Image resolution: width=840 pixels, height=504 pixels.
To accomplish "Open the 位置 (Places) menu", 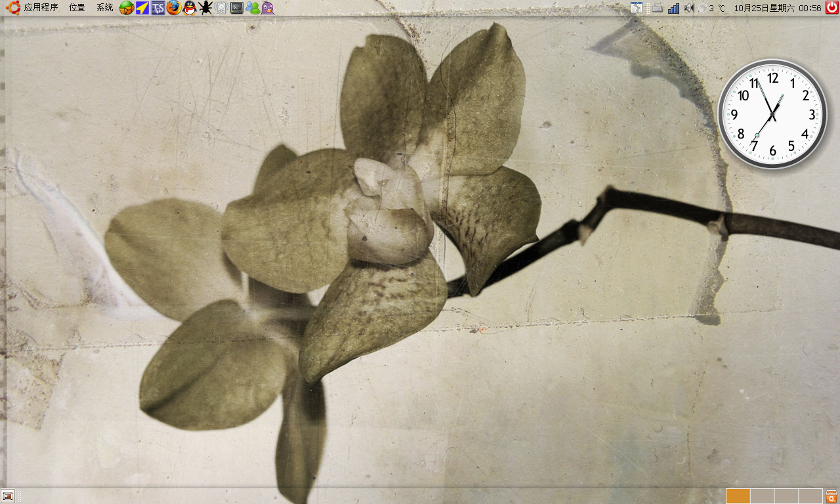I will pos(77,8).
